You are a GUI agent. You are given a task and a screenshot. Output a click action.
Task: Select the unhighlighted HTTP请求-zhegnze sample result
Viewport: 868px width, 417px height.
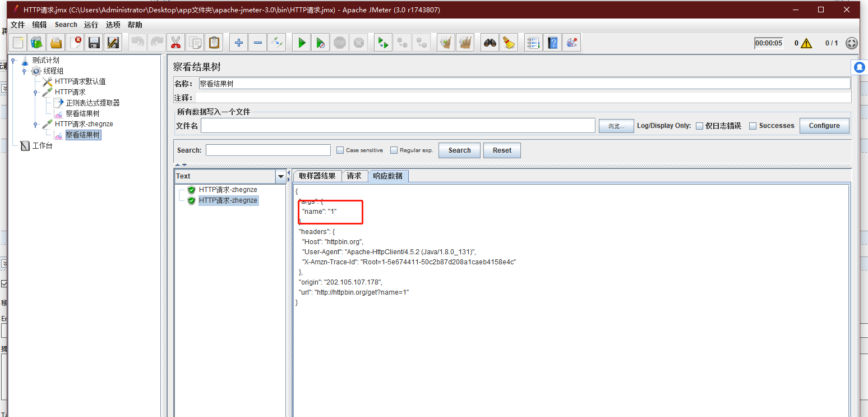tap(228, 190)
